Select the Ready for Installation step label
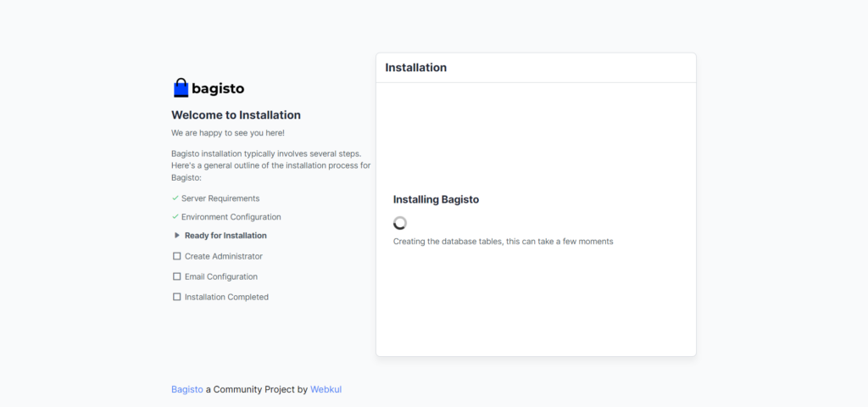This screenshot has height=407, width=868. point(225,236)
